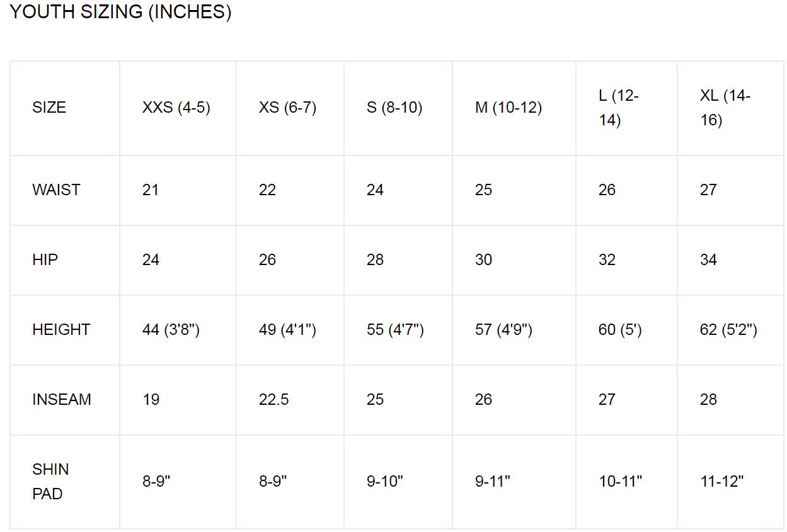Click the 22.5 inseam value

[274, 400]
